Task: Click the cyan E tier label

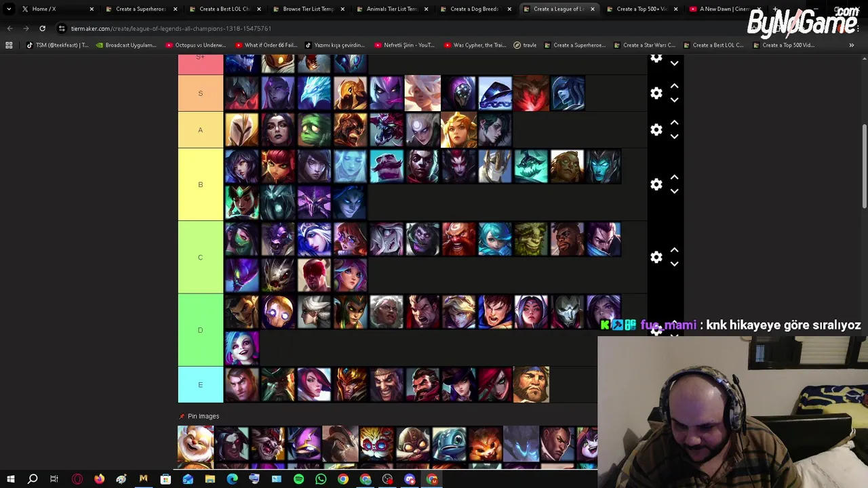Action: 200,385
